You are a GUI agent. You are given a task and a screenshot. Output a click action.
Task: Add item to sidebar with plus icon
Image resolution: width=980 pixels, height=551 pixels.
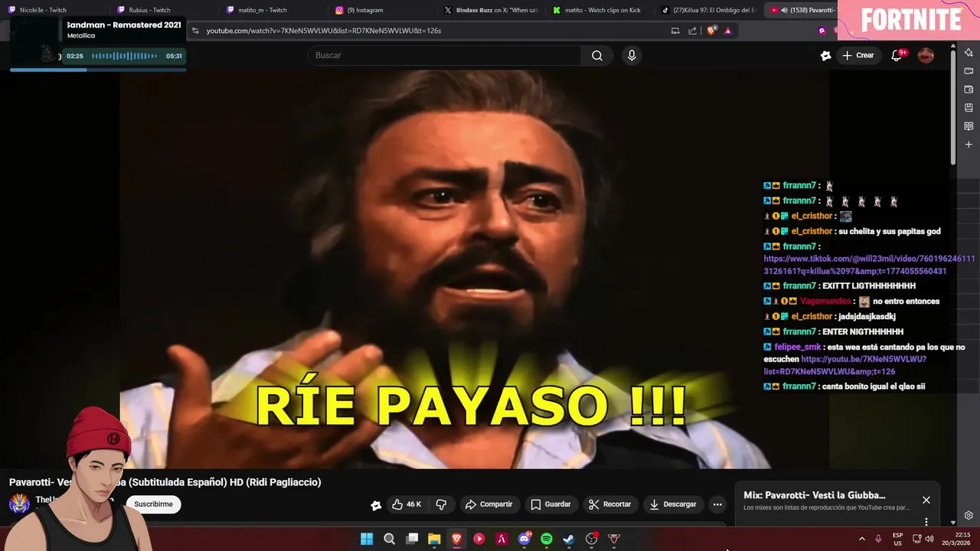coord(969,145)
